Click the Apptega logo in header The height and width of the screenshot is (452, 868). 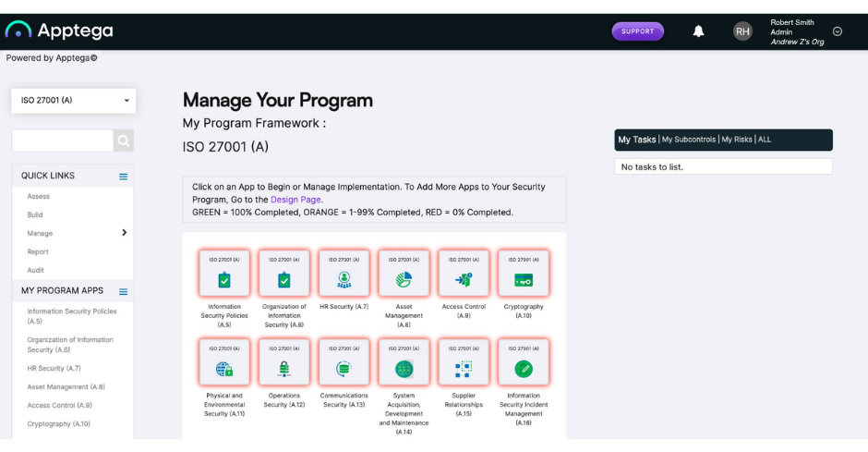coord(59,31)
